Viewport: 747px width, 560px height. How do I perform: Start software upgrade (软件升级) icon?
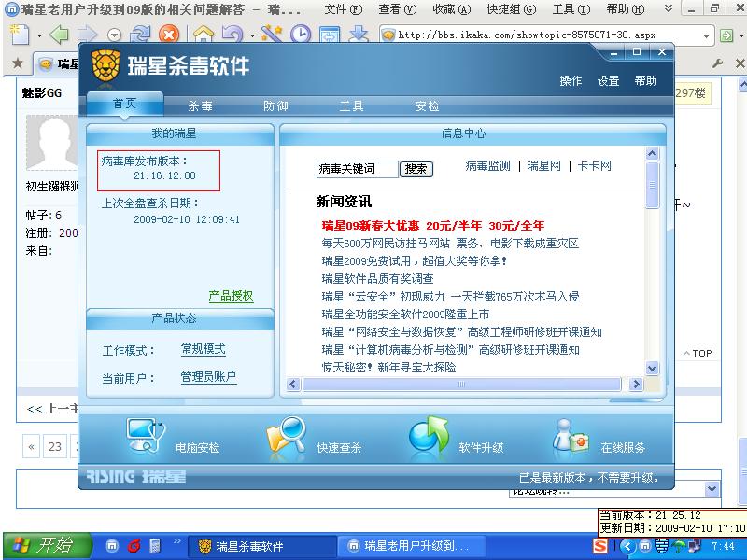[x=429, y=434]
